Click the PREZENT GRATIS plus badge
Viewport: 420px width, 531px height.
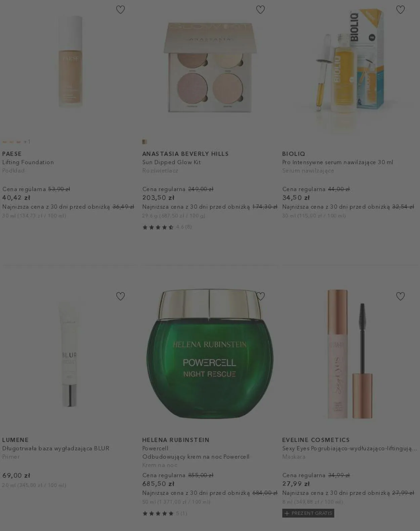coord(308,513)
